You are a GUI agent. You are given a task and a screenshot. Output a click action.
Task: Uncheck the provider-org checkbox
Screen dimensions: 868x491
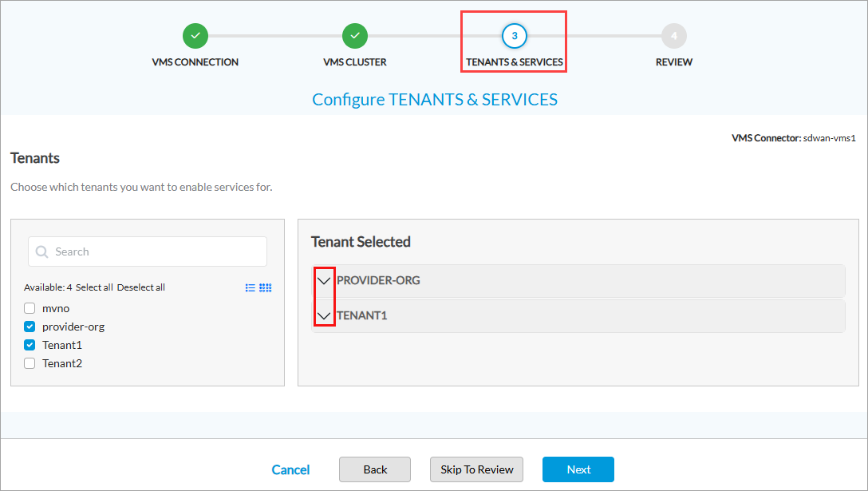coord(30,327)
